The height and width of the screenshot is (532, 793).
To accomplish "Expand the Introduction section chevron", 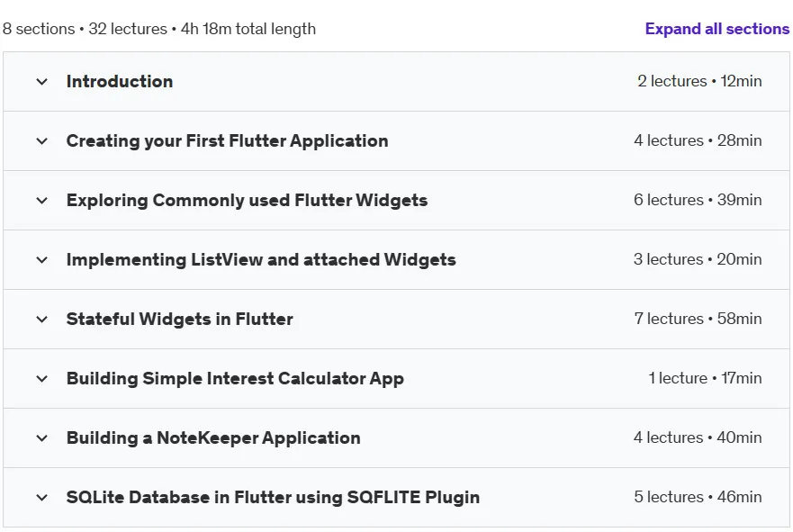I will coord(42,81).
